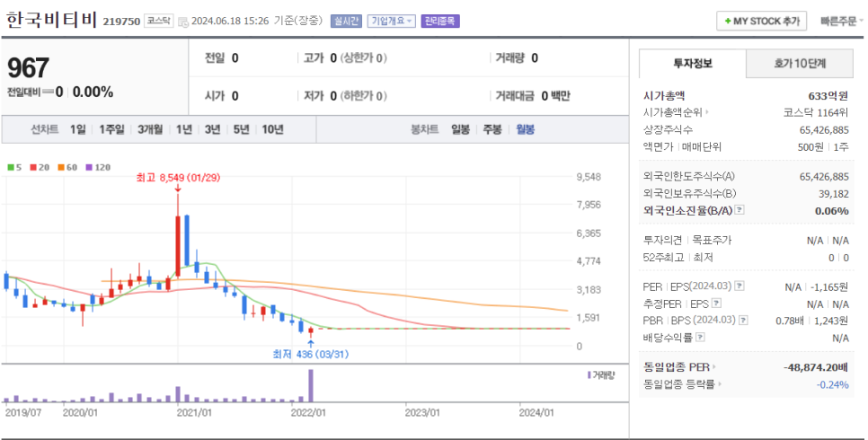868x440 pixels.
Task: Click the current price 967
Action: click(28, 68)
